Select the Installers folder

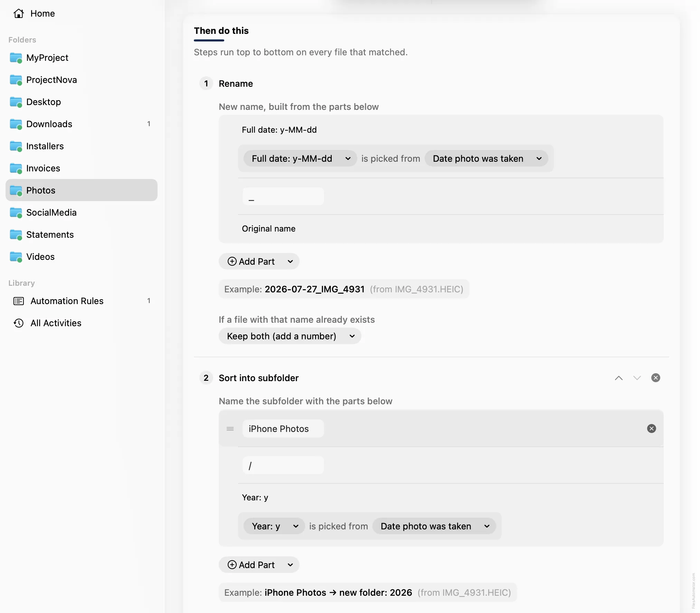coord(82,146)
